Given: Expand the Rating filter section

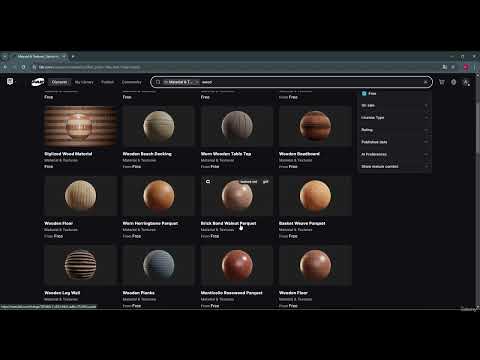Looking at the screenshot, I should tap(395, 130).
